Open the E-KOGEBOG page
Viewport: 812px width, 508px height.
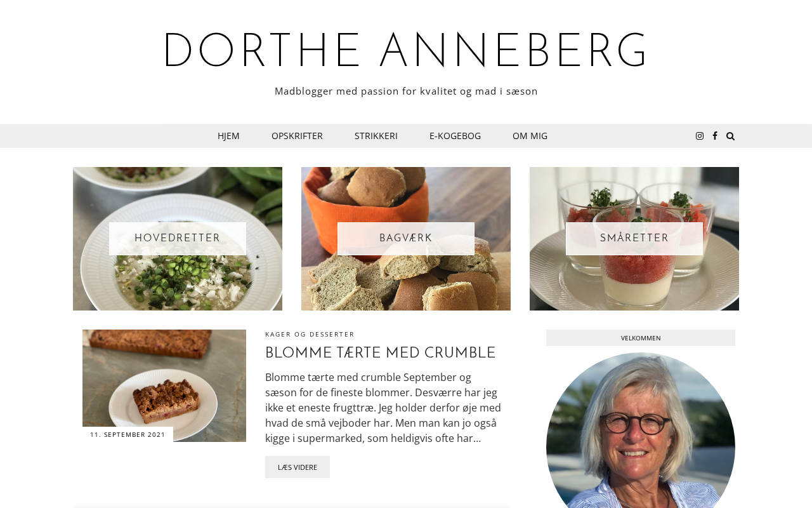(x=455, y=136)
